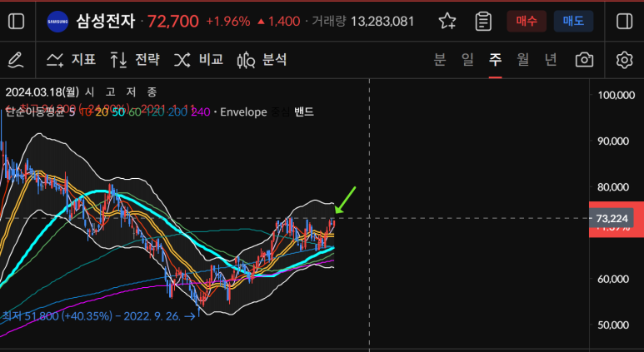Switch to the 분 minute interval
644x352 pixels.
[440, 60]
